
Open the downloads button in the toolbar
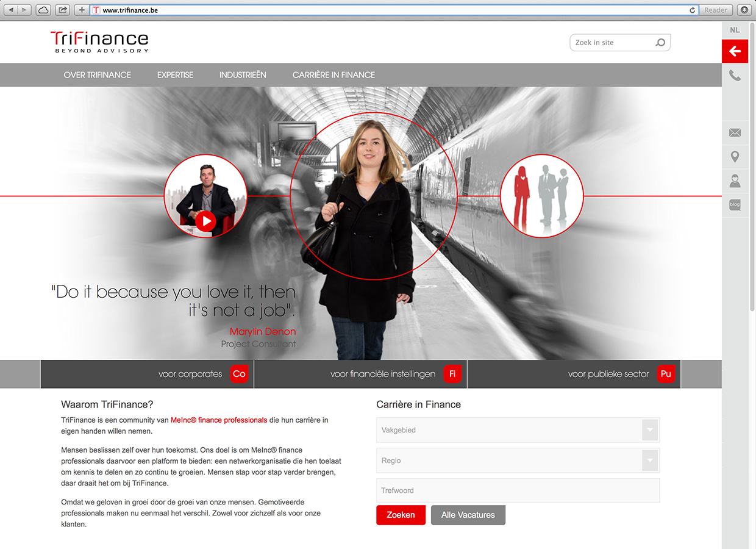pyautogui.click(x=744, y=10)
